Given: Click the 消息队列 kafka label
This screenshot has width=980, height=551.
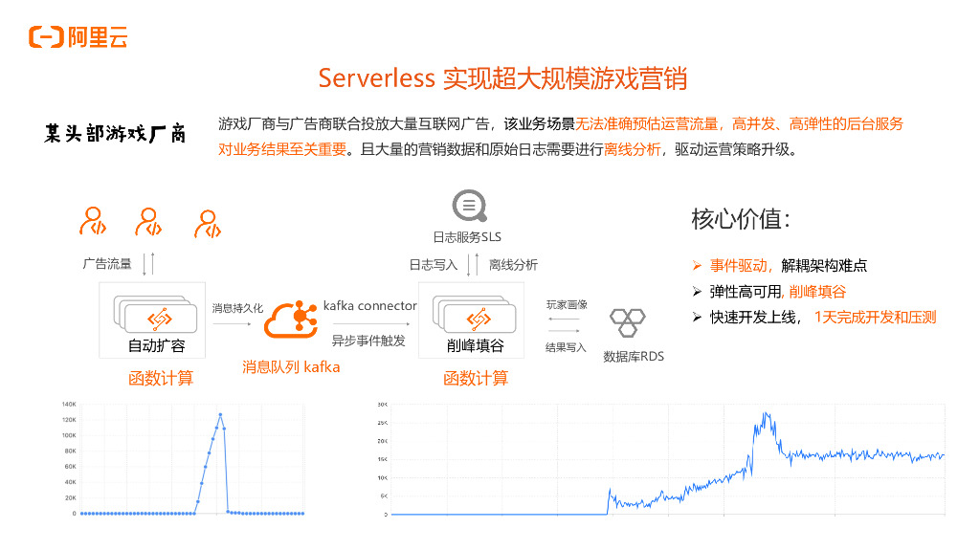Looking at the screenshot, I should (x=291, y=366).
